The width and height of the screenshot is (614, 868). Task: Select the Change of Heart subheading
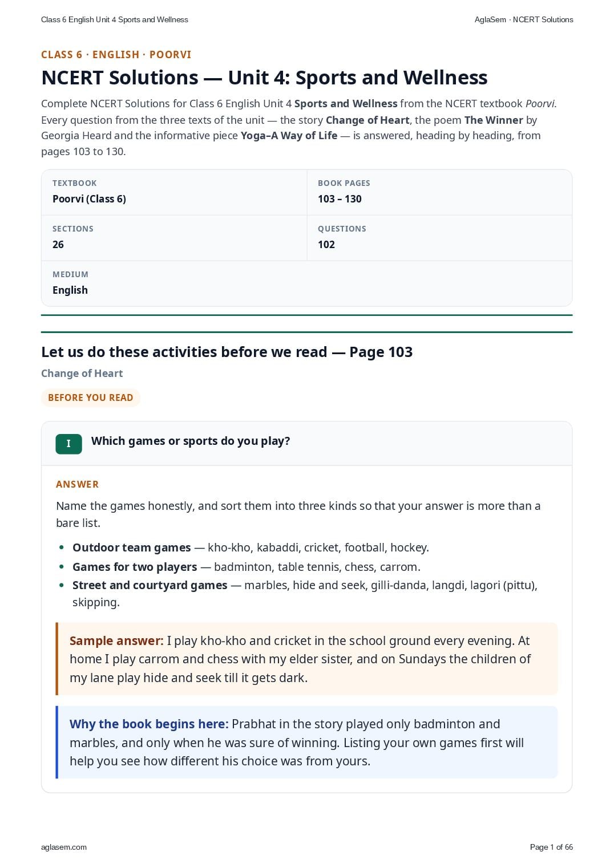(82, 374)
